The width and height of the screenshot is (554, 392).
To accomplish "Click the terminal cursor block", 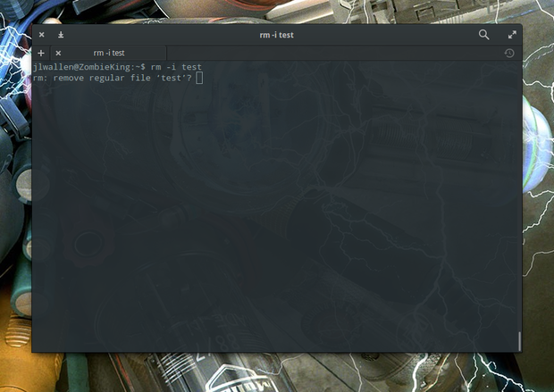I will (199, 78).
